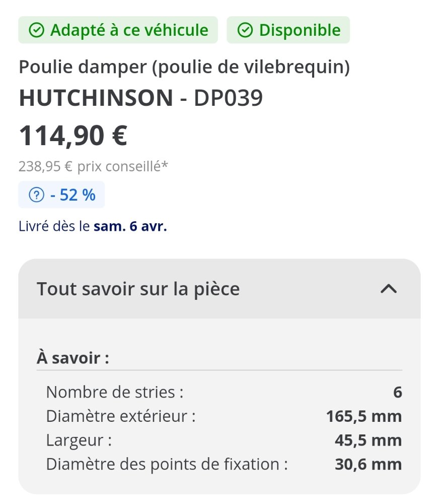Click the checkmark icon beside "Disponible"

tap(245, 30)
